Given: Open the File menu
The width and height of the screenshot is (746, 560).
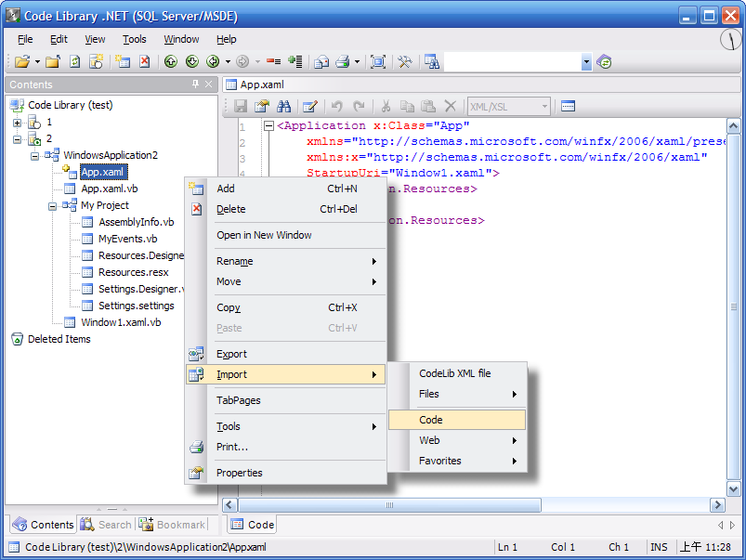Looking at the screenshot, I should tap(25, 40).
